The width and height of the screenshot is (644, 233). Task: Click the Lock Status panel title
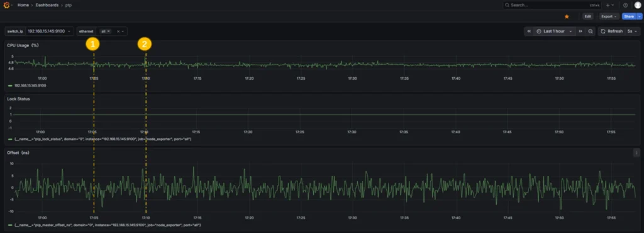pos(18,99)
